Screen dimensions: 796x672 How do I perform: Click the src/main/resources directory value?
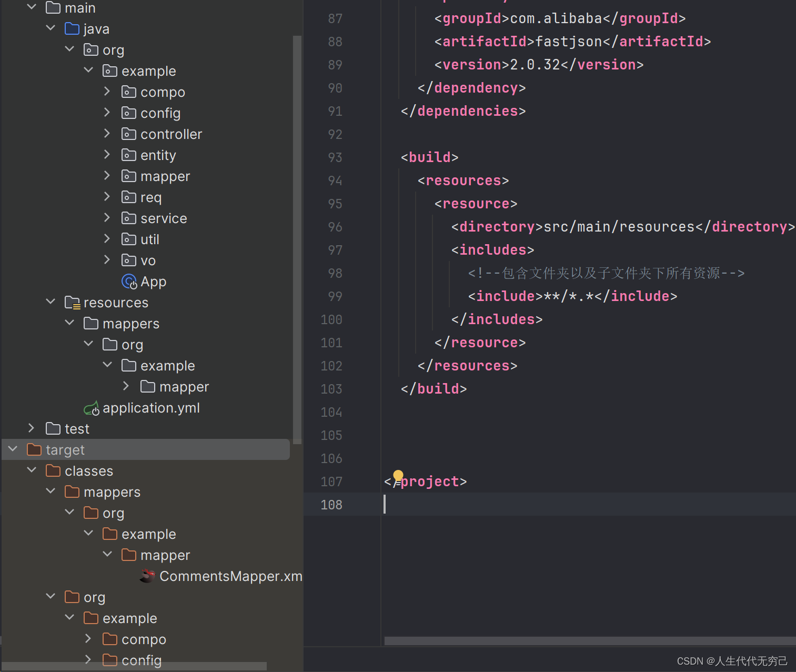(619, 227)
